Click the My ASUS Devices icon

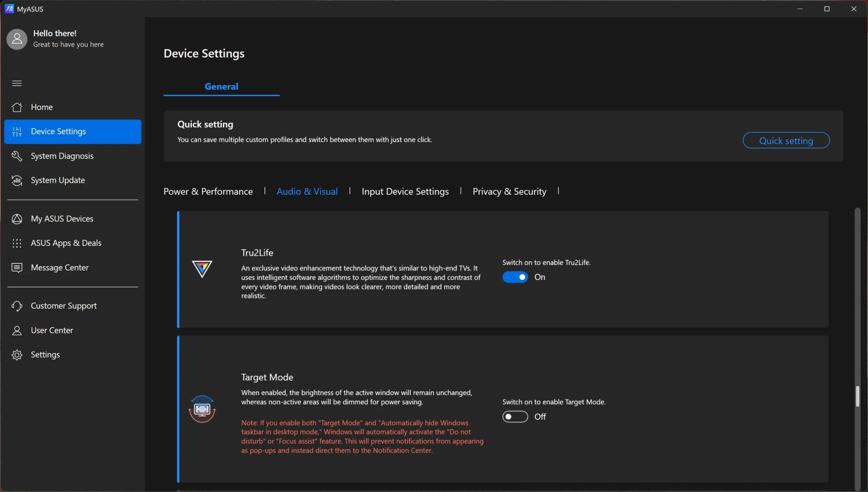tap(17, 219)
